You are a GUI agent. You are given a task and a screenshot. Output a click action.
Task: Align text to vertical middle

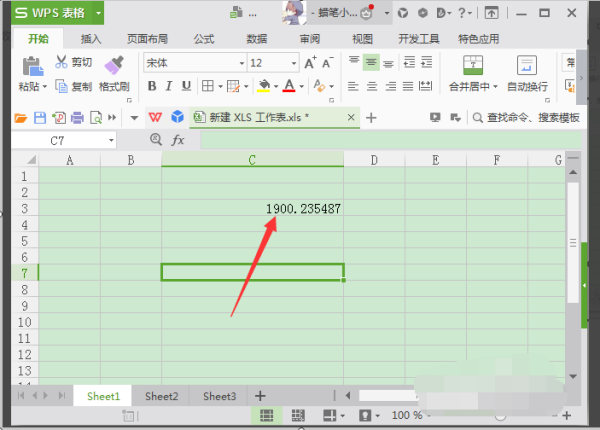click(371, 62)
